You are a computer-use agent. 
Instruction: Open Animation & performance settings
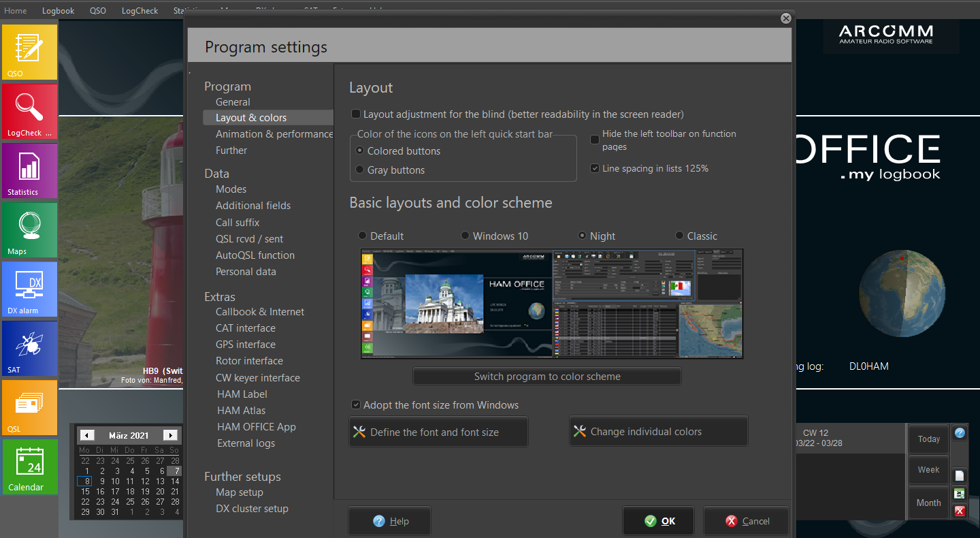(274, 134)
